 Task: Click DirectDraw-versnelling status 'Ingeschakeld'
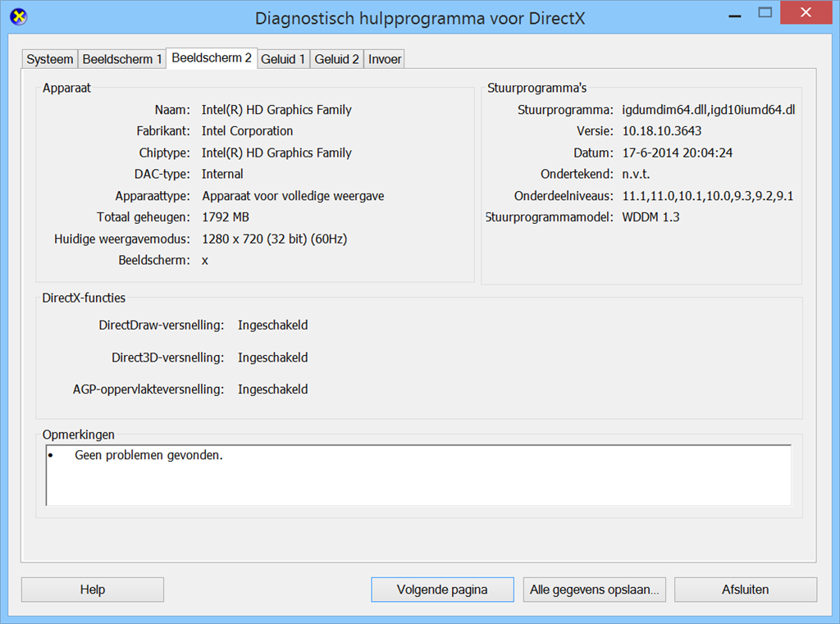(272, 326)
